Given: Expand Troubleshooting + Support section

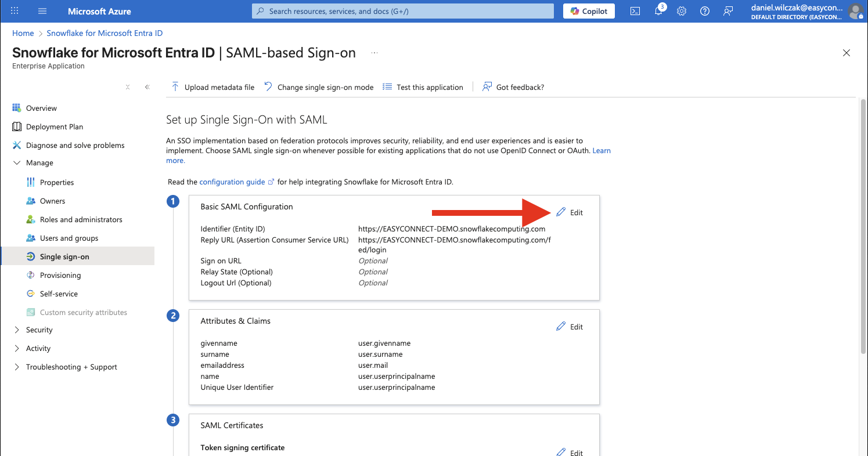Looking at the screenshot, I should pos(16,367).
